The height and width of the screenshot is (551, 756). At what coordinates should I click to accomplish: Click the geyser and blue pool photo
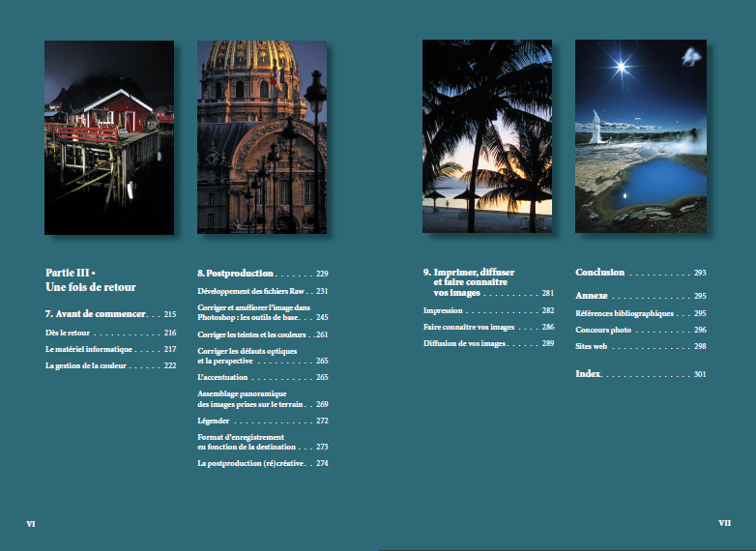click(641, 136)
